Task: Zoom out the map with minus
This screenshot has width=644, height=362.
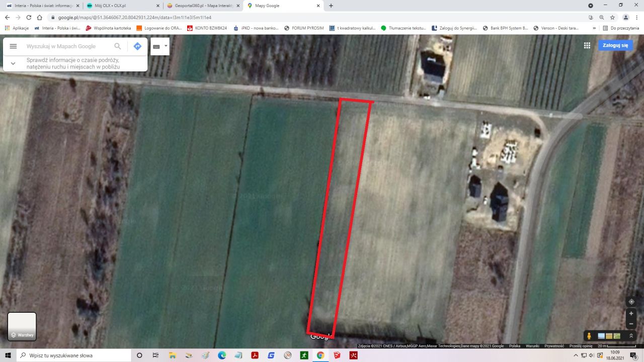Action: pos(631,324)
